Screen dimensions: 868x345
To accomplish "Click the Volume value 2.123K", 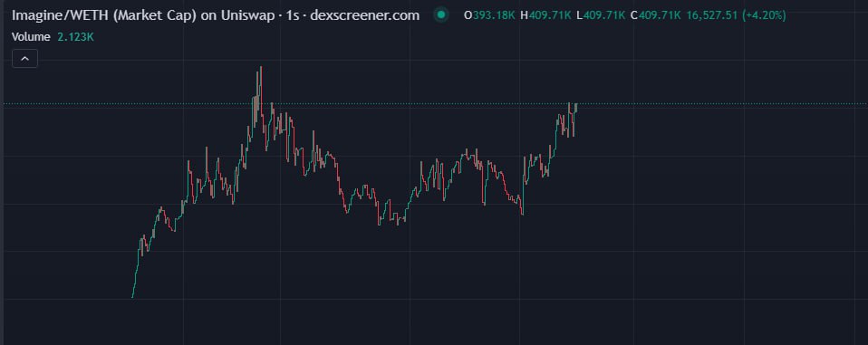I will 75,37.
